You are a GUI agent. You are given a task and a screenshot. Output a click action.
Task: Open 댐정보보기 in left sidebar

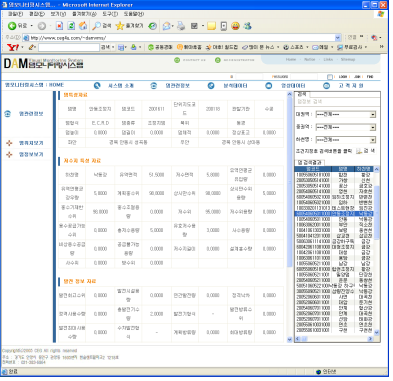[x=31, y=154]
